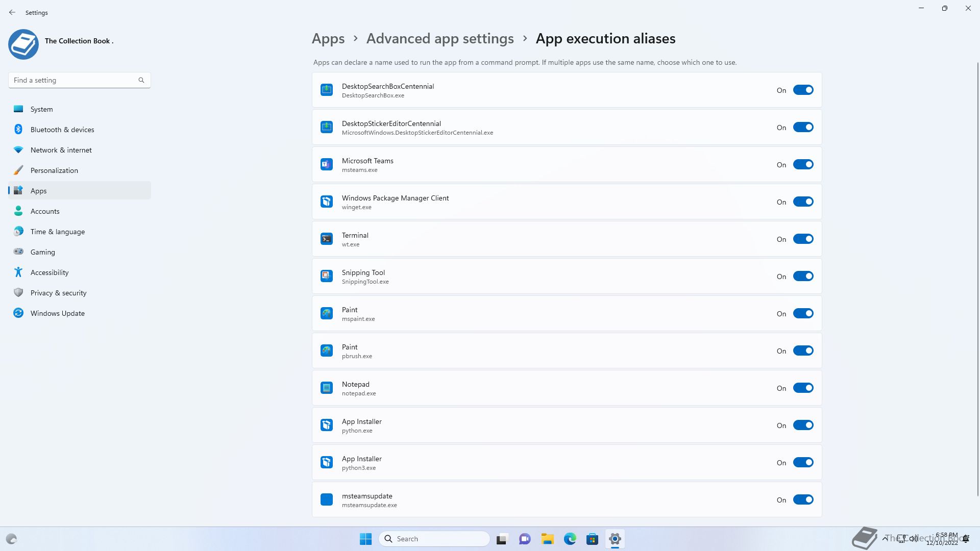This screenshot has width=980, height=551.
Task: Click the Terminal app icon
Action: (x=327, y=239)
